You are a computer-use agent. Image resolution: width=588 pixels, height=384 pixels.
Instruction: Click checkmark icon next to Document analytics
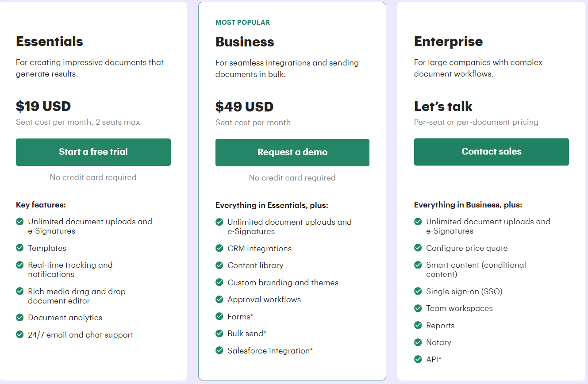point(19,317)
